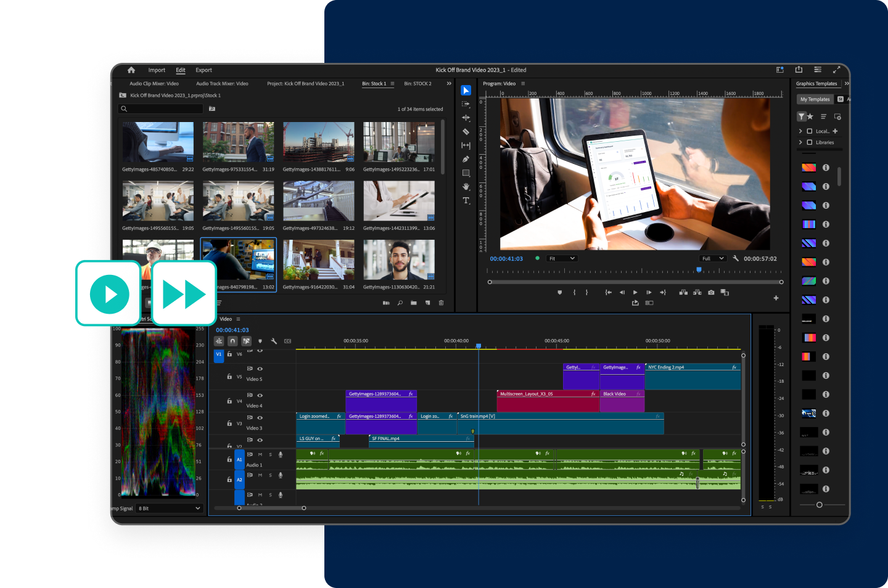Open the Full playback resolution dropdown
The image size is (888, 588).
[x=712, y=258]
